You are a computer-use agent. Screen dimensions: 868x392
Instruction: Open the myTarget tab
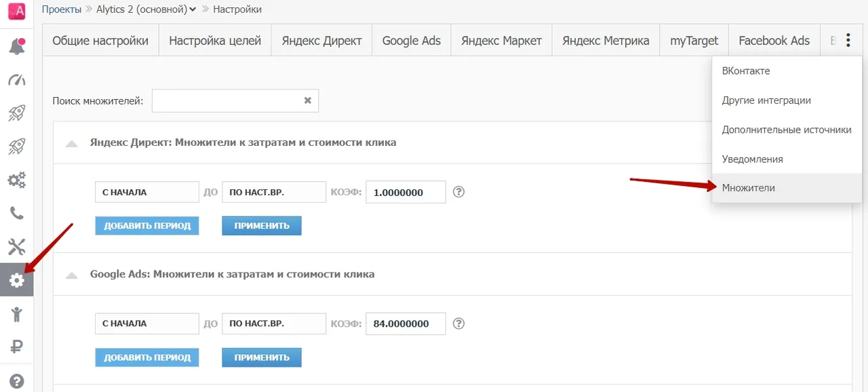point(694,41)
